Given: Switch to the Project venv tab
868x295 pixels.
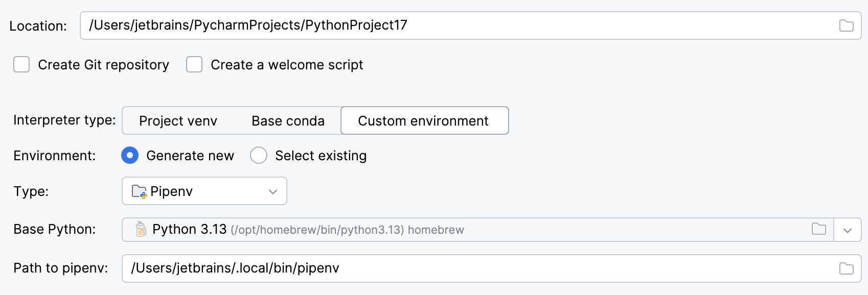Looking at the screenshot, I should coord(178,121).
